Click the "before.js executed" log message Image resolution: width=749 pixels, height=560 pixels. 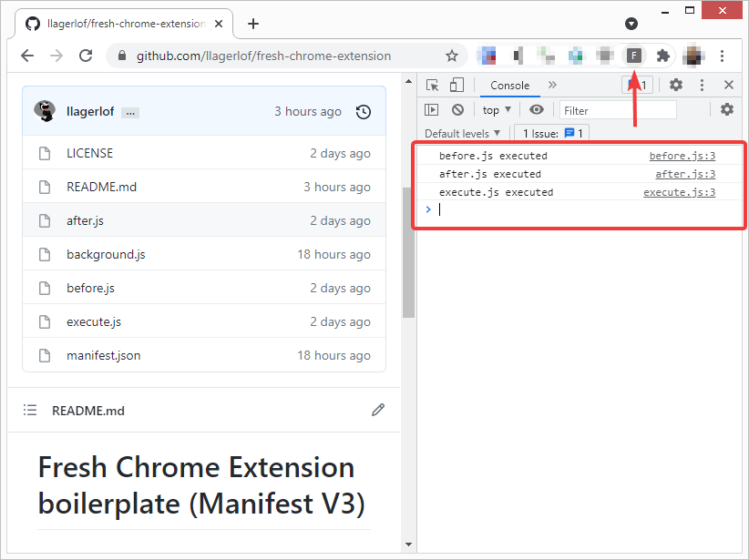(x=493, y=156)
